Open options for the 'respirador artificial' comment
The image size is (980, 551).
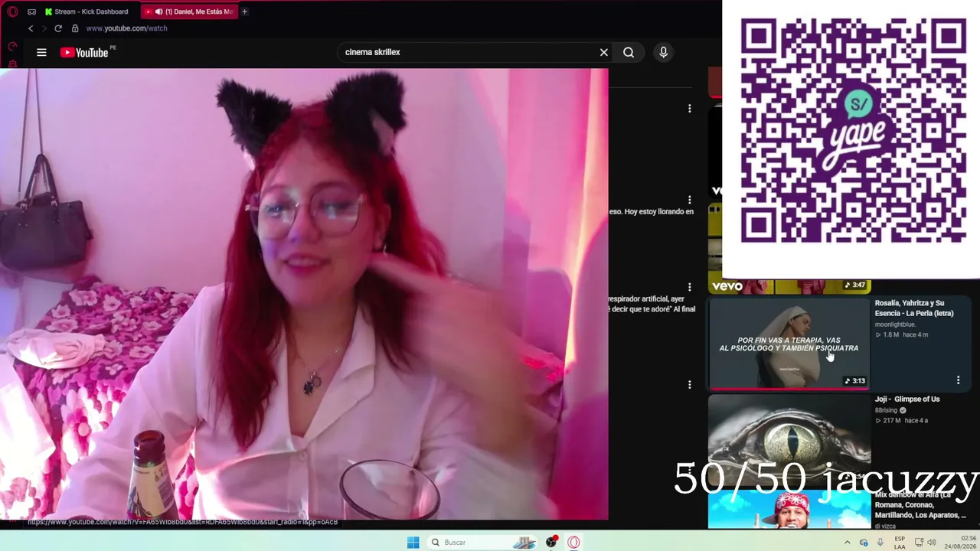click(x=689, y=287)
